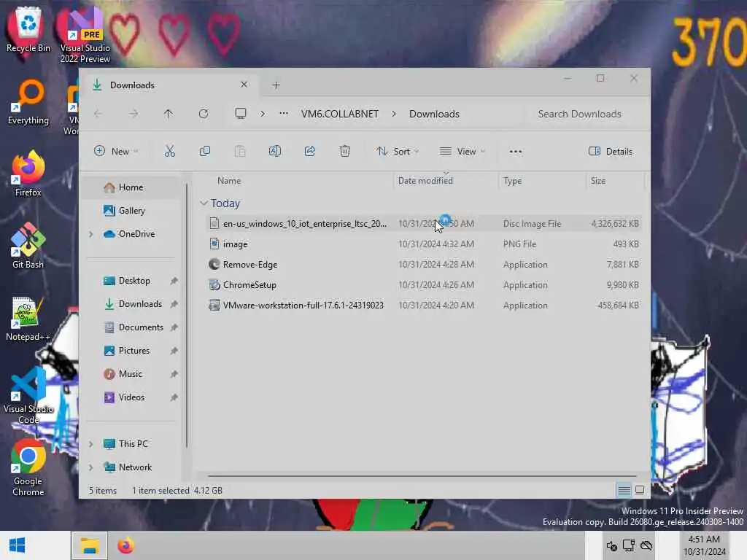This screenshot has width=747, height=560.
Task: Toggle the Details pane button
Action: (x=611, y=152)
